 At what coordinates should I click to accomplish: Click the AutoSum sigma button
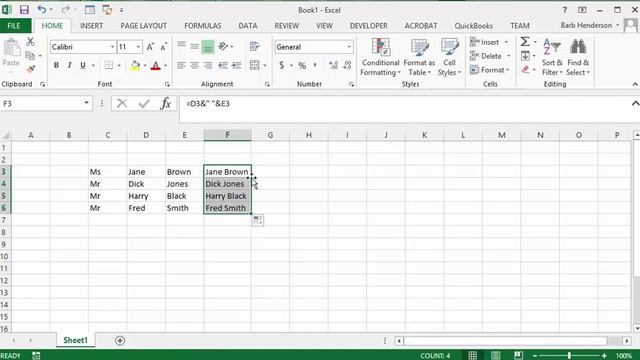pos(525,42)
